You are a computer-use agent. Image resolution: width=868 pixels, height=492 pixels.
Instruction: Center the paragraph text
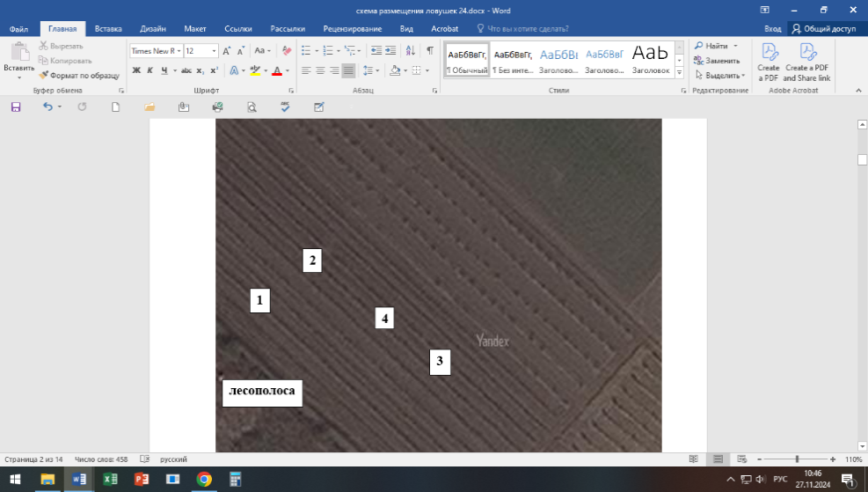(x=320, y=70)
